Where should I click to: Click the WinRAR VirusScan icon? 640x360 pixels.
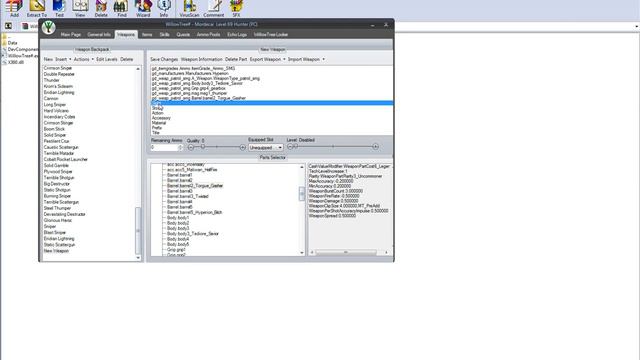pos(189,7)
